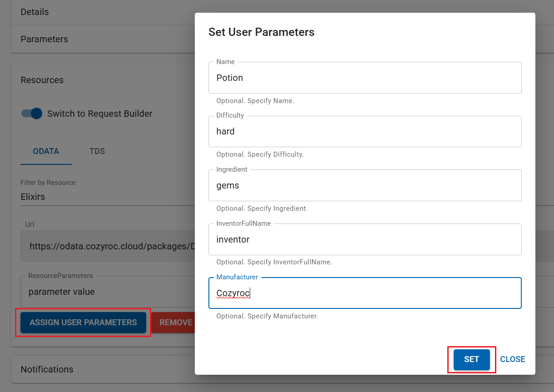The height and width of the screenshot is (392, 554).
Task: Toggle the Switch to Request Builder switch
Action: (32, 114)
